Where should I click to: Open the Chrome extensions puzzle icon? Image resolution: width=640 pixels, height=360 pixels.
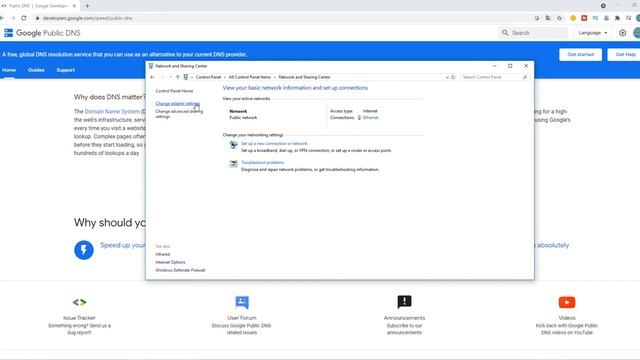617,18
